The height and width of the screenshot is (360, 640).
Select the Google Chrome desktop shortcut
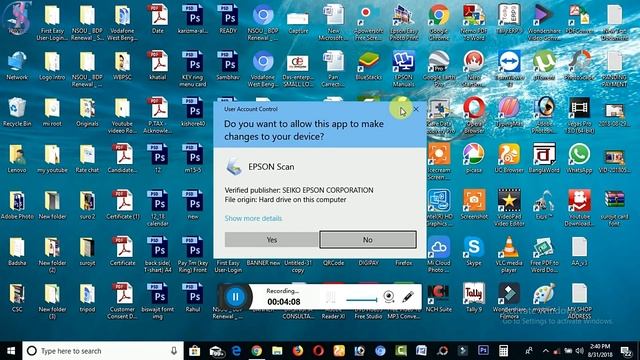pos(439,22)
